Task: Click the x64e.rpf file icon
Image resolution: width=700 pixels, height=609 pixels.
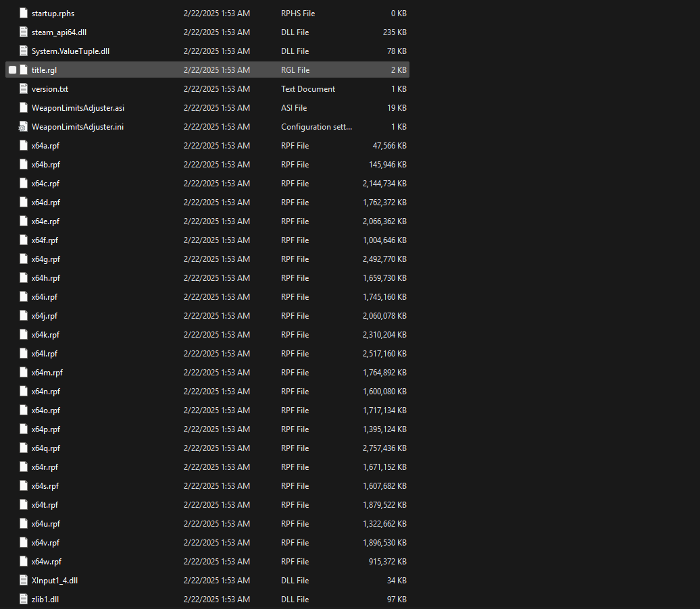Action: tap(24, 221)
